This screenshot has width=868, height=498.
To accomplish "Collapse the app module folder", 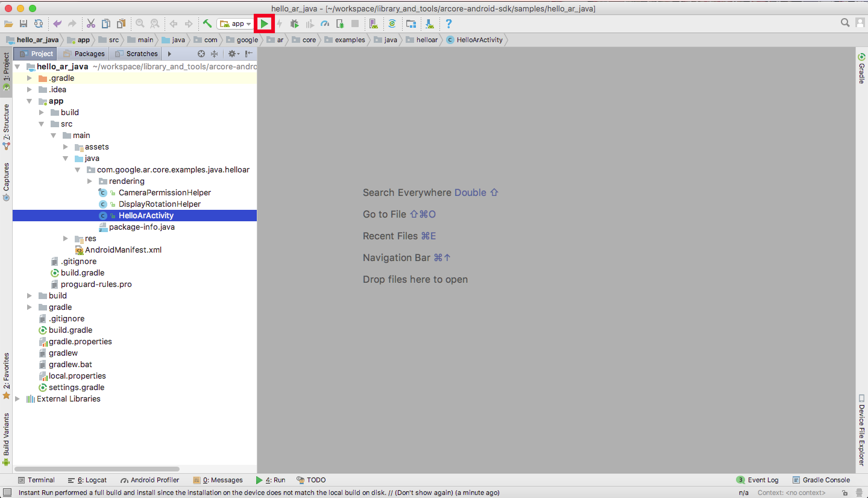I will click(x=30, y=101).
